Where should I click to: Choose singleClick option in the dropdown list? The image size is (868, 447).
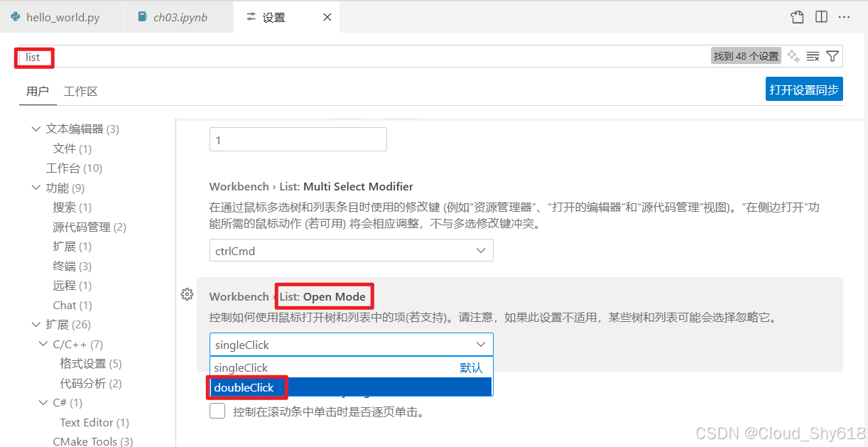[351, 367]
